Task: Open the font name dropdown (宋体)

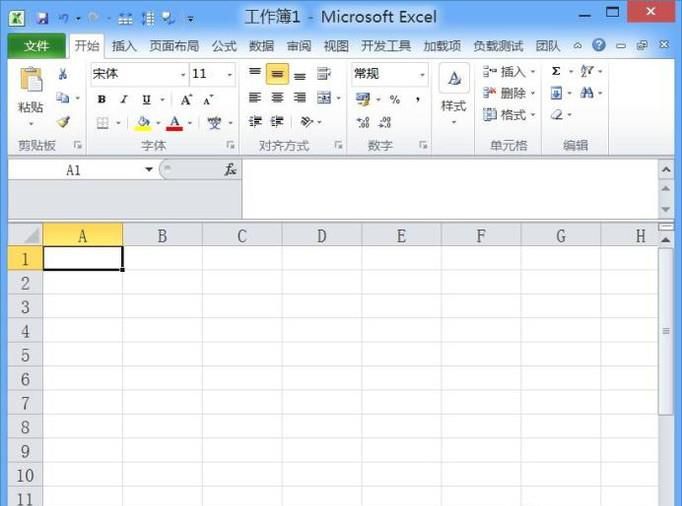Action: tap(183, 74)
